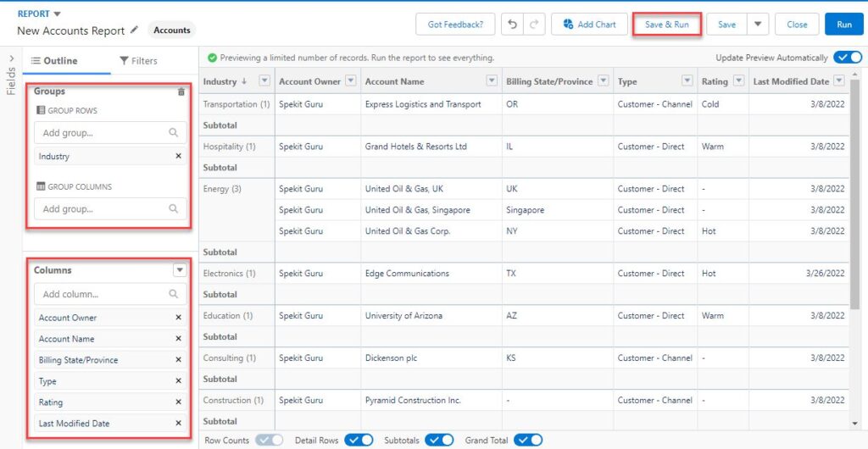Turn off the Grand Total switch
Image resolution: width=868 pixels, height=449 pixels.
point(528,441)
